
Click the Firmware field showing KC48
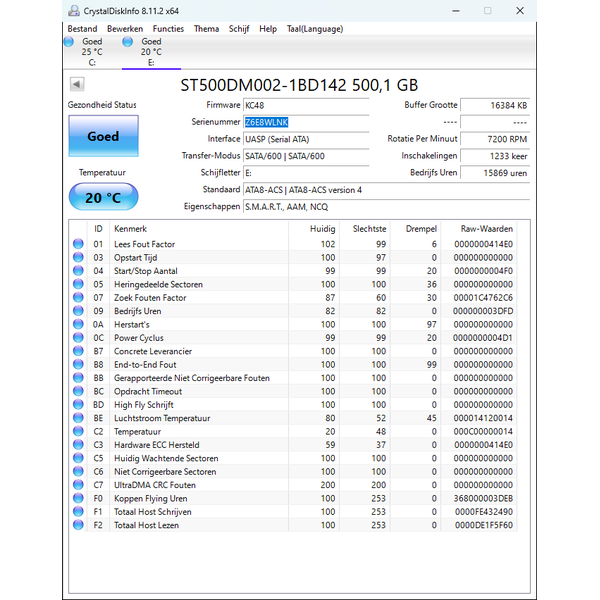click(306, 106)
